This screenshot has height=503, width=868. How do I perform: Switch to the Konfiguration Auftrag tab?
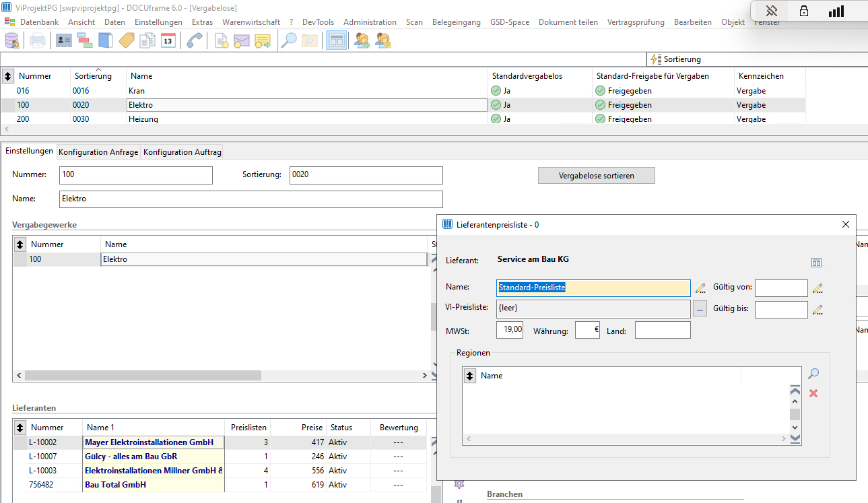point(182,152)
